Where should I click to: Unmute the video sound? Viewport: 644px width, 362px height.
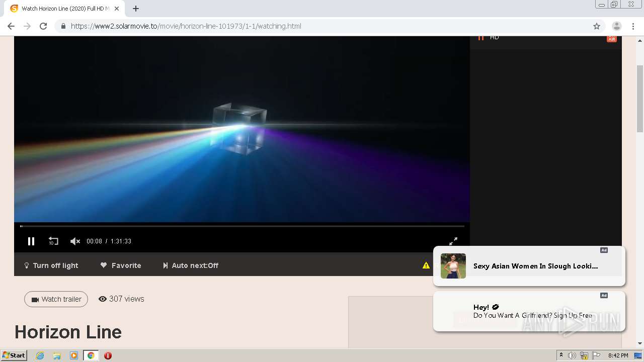(75, 241)
